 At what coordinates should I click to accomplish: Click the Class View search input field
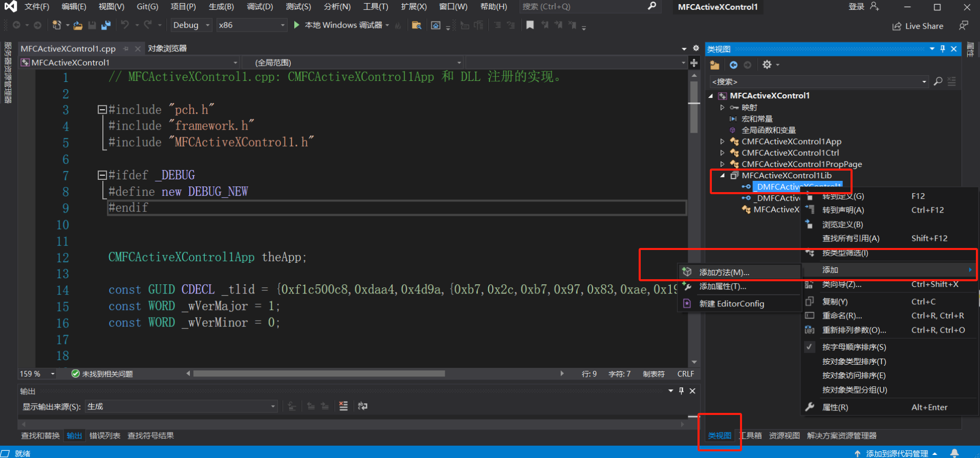click(x=815, y=81)
